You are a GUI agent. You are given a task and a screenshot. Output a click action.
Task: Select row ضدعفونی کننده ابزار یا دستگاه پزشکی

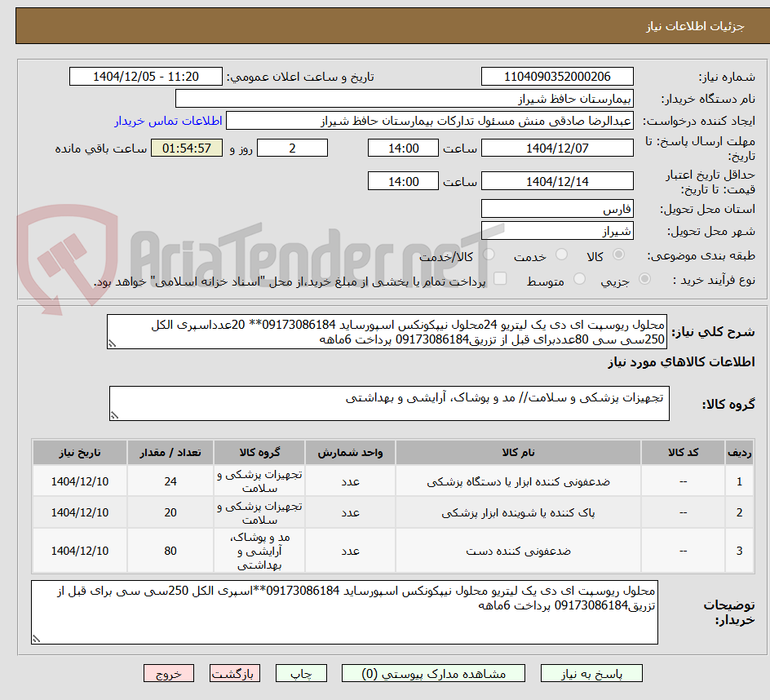(393, 481)
